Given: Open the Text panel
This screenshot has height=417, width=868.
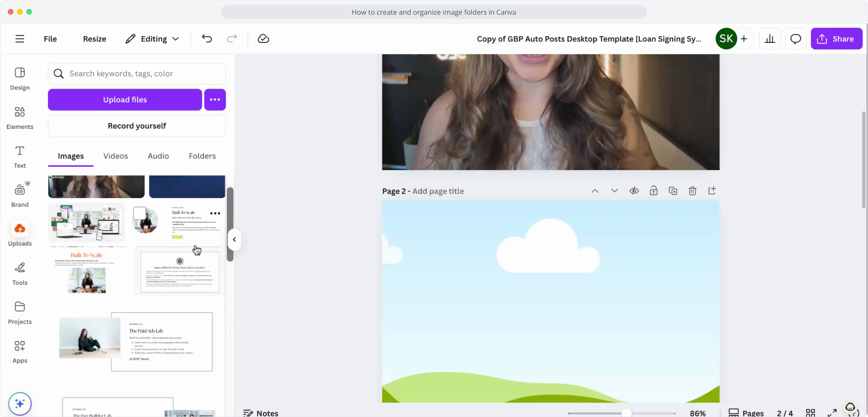Looking at the screenshot, I should click(20, 157).
